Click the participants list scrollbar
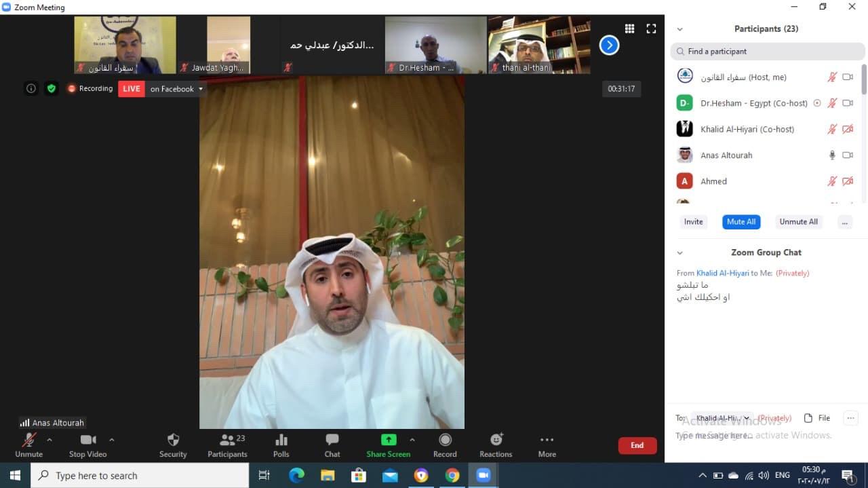 click(x=863, y=81)
